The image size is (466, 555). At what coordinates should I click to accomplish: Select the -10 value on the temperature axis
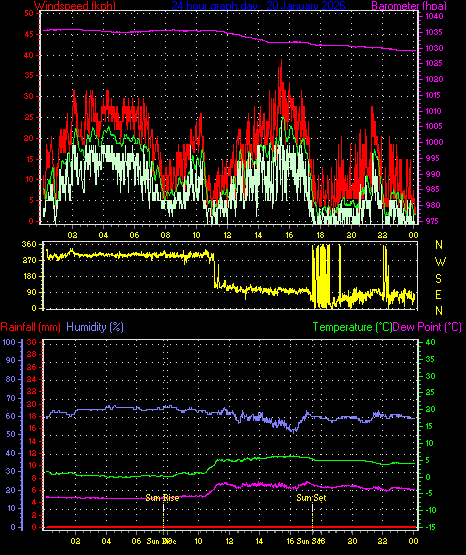pyautogui.click(x=431, y=510)
